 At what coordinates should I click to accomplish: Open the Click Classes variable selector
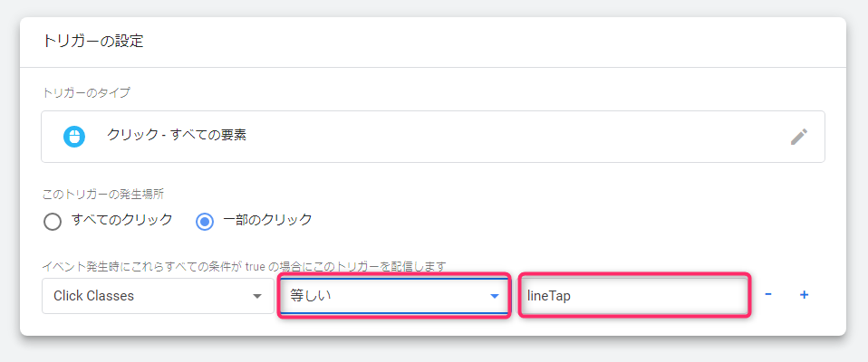point(158,296)
